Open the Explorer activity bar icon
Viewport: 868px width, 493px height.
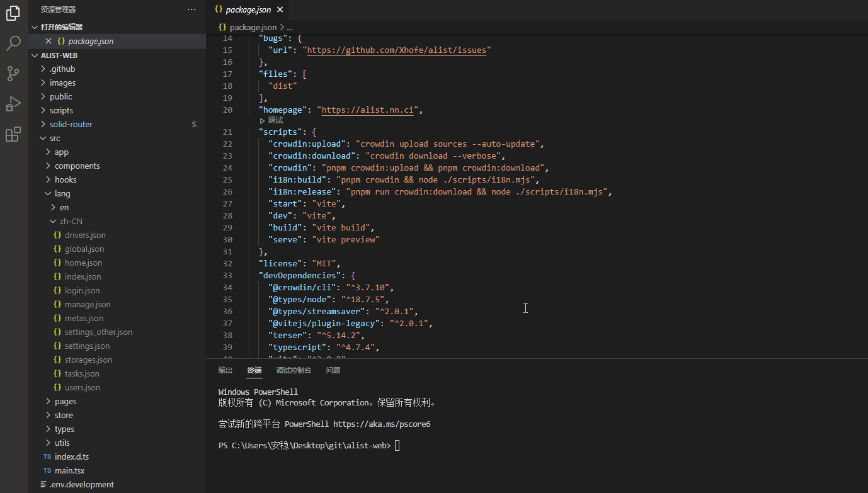[x=13, y=13]
